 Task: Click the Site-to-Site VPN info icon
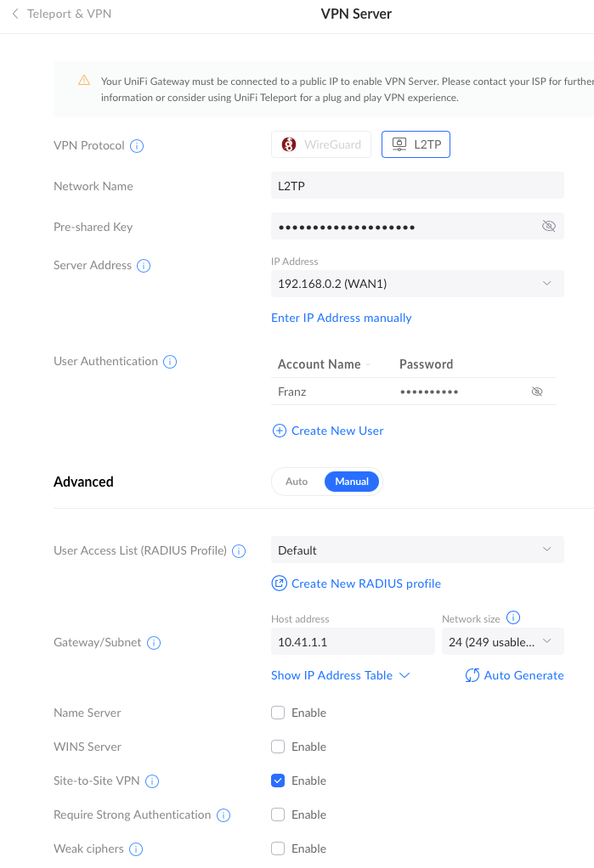pyautogui.click(x=152, y=781)
